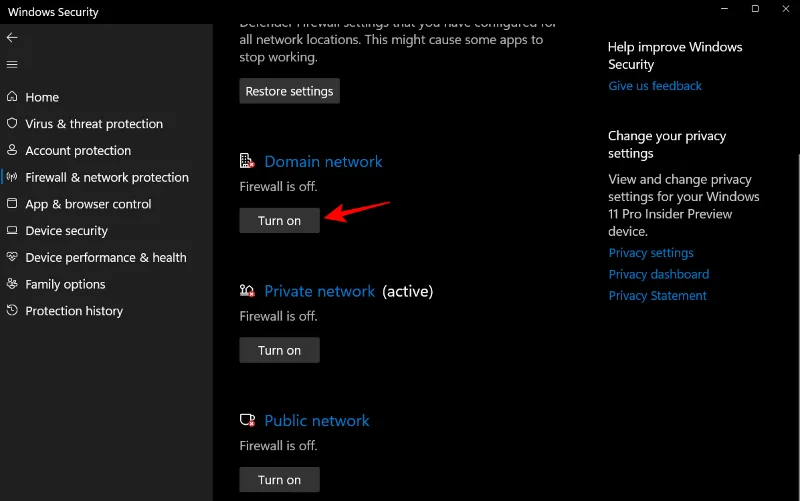Screen dimensions: 800x501
Task: Open the Public network link
Action: click(x=317, y=421)
